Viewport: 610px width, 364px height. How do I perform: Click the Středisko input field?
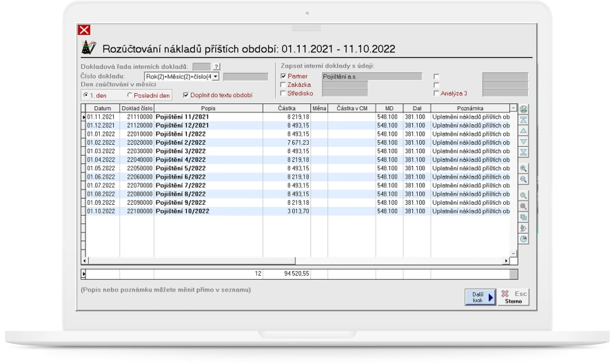click(345, 93)
